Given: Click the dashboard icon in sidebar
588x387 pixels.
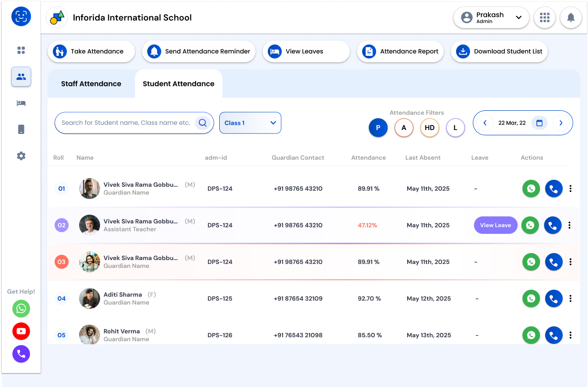Looking at the screenshot, I should click(x=21, y=50).
